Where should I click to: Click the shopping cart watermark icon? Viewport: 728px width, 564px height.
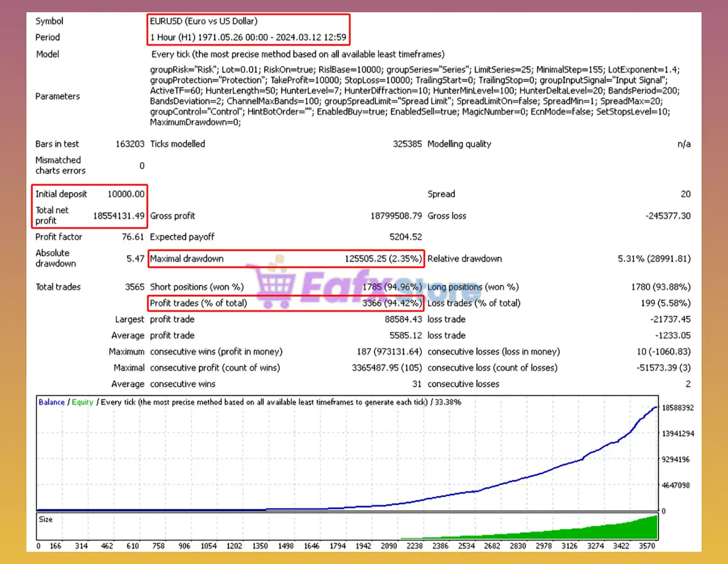coord(275,282)
